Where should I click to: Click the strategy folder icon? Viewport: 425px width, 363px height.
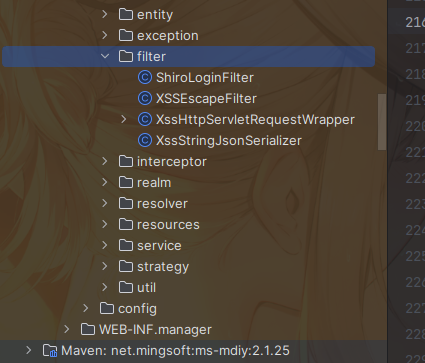[x=126, y=266]
